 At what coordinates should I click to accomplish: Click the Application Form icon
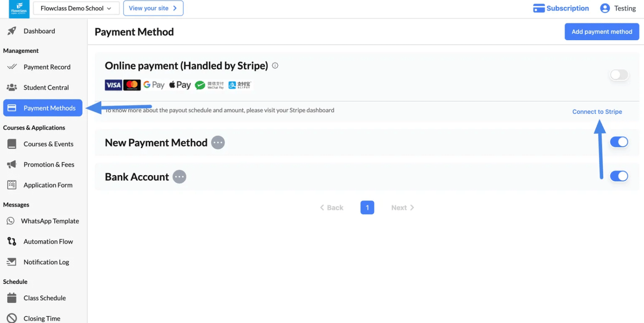pos(12,185)
